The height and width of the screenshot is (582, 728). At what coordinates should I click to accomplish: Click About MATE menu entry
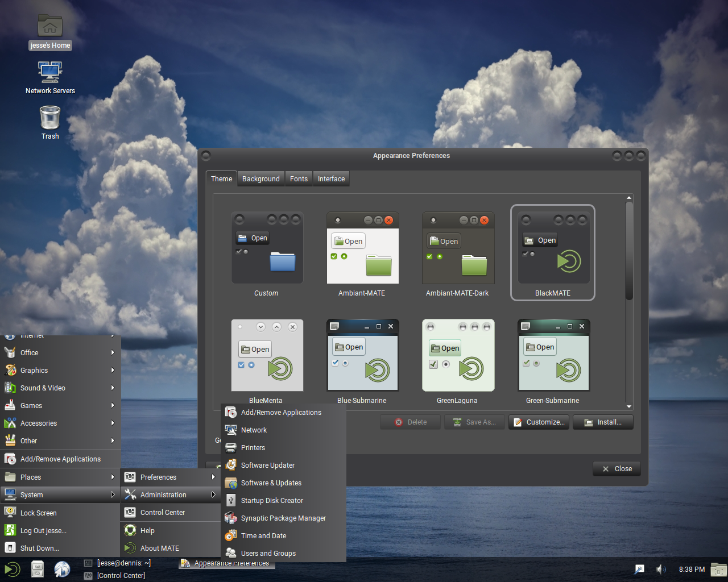click(170, 548)
